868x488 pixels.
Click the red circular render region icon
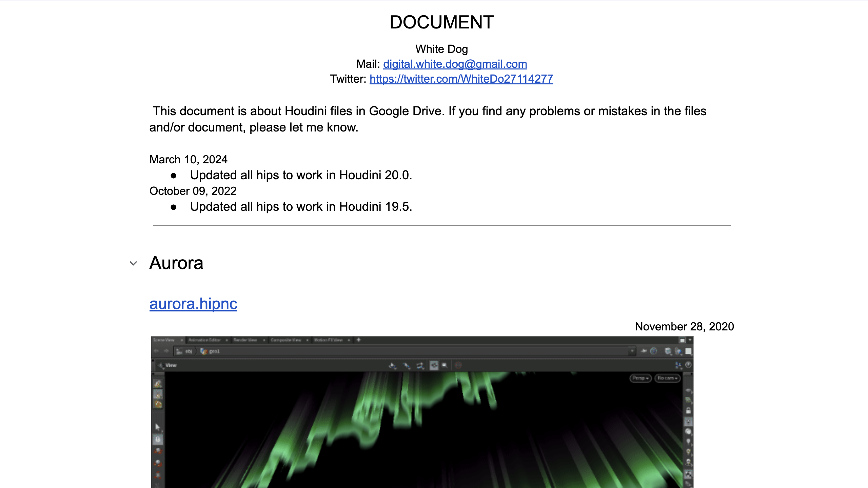(458, 365)
